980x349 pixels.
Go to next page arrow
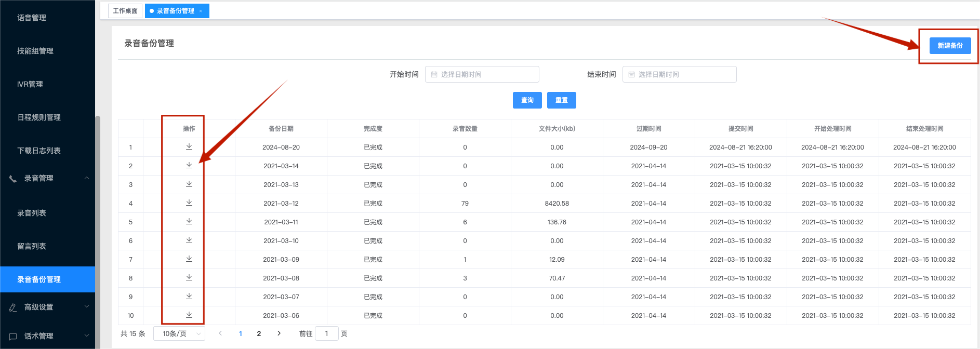279,333
